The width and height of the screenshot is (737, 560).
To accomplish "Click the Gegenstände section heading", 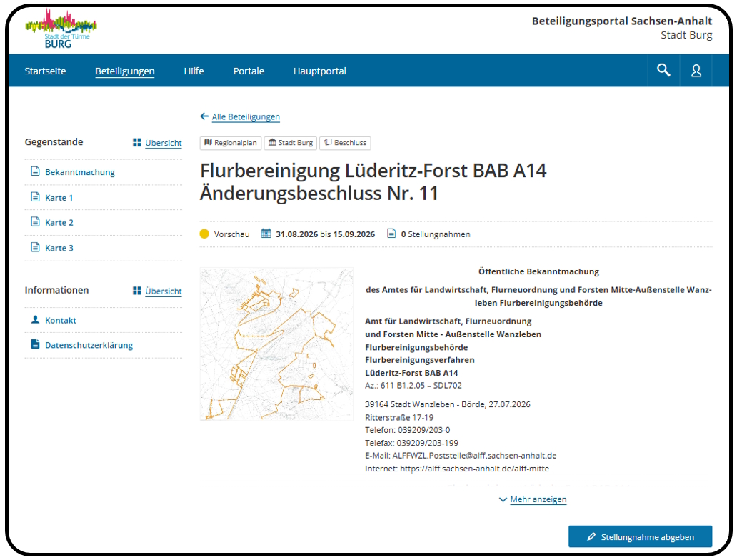I will pos(54,142).
